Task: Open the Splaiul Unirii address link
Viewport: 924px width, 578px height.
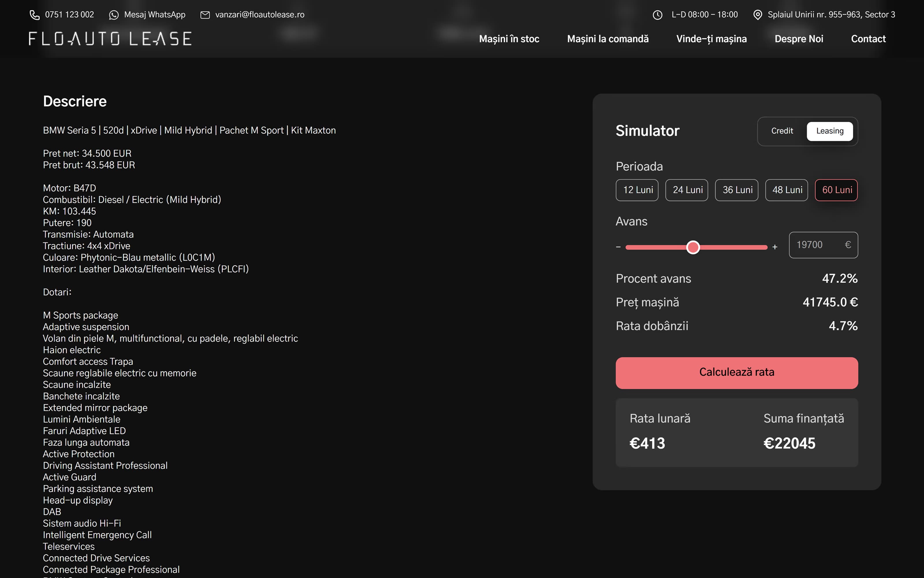Action: click(831, 14)
